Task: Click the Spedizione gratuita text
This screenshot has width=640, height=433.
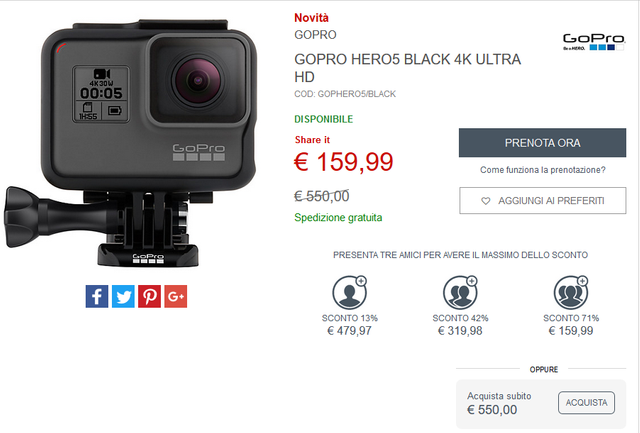Action: coord(338,218)
